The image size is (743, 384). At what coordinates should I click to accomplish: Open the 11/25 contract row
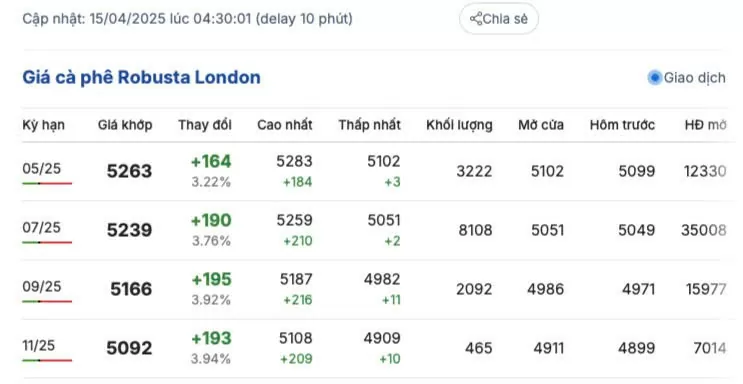pos(374,348)
